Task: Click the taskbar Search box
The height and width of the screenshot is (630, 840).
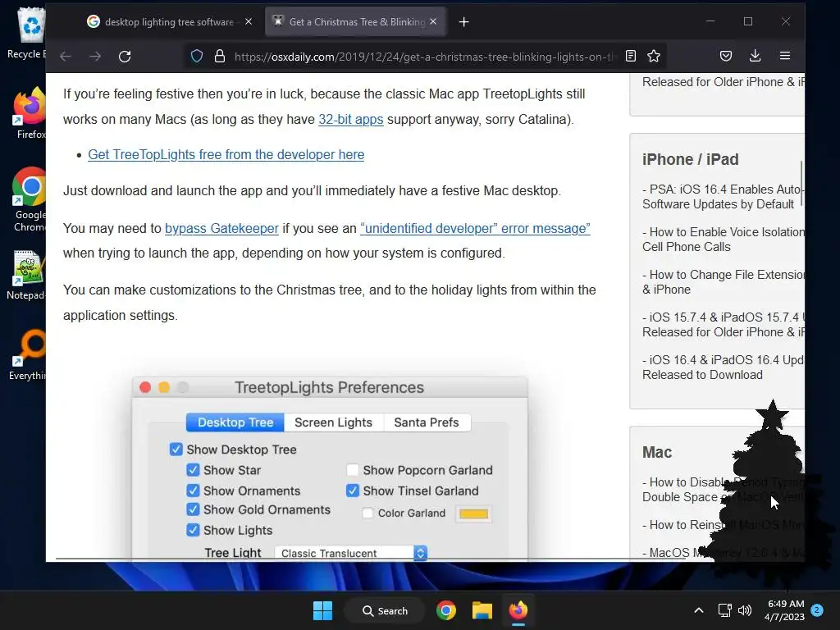Action: pyautogui.click(x=385, y=610)
